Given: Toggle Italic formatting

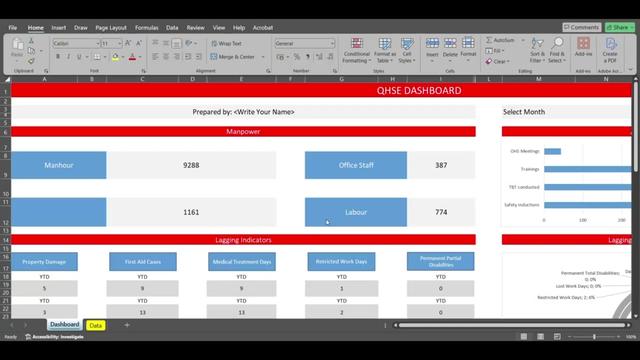Looking at the screenshot, I should [x=69, y=57].
